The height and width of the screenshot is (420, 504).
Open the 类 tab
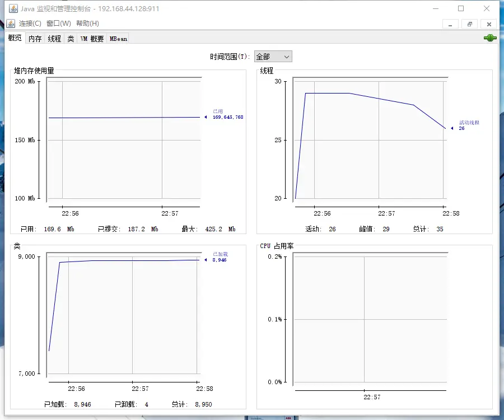71,39
